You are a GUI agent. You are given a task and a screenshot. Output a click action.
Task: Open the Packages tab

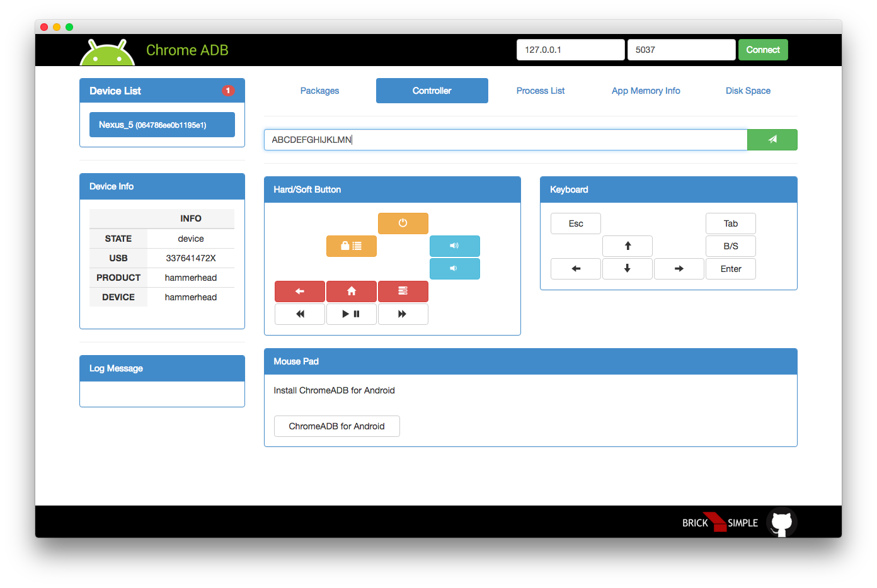(319, 91)
